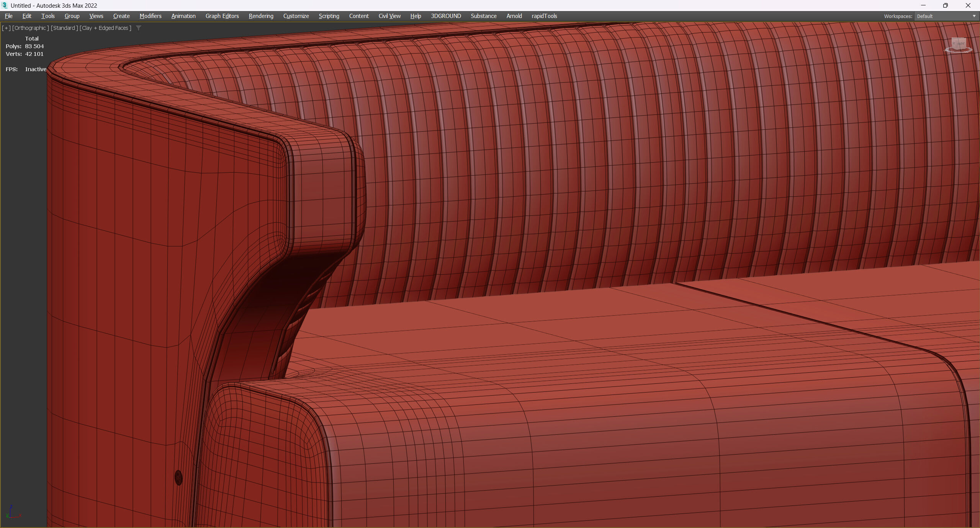Open the Rendering menu

(261, 16)
